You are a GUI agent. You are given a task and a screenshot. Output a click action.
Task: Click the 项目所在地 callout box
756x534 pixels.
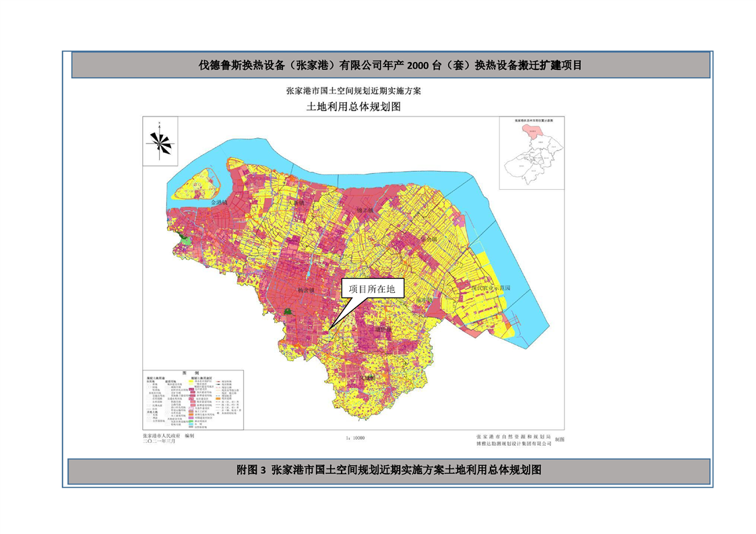pyautogui.click(x=373, y=289)
